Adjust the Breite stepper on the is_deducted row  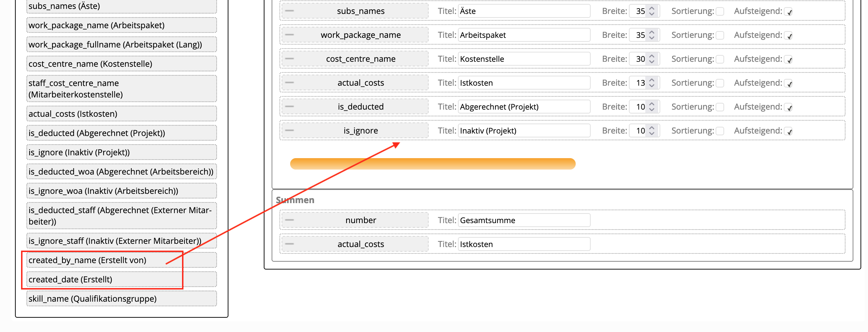pos(652,107)
